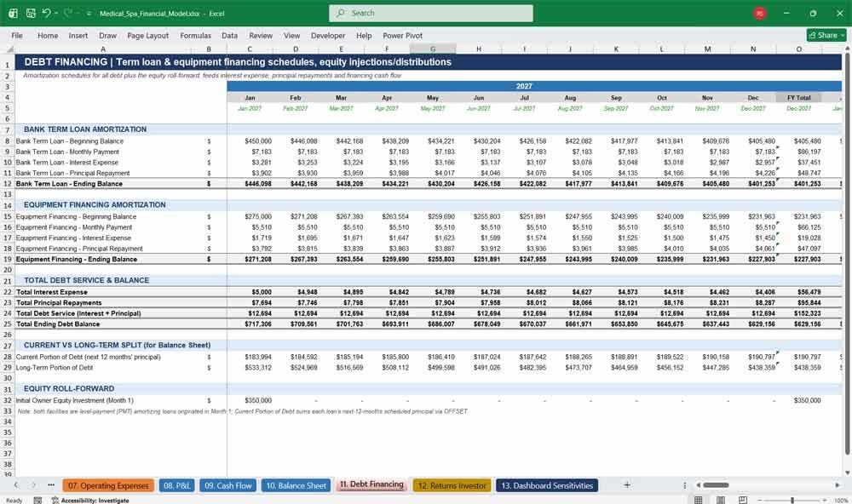
Task: Select Bank Term Loan - Beginning Balance label
Action: pos(70,141)
